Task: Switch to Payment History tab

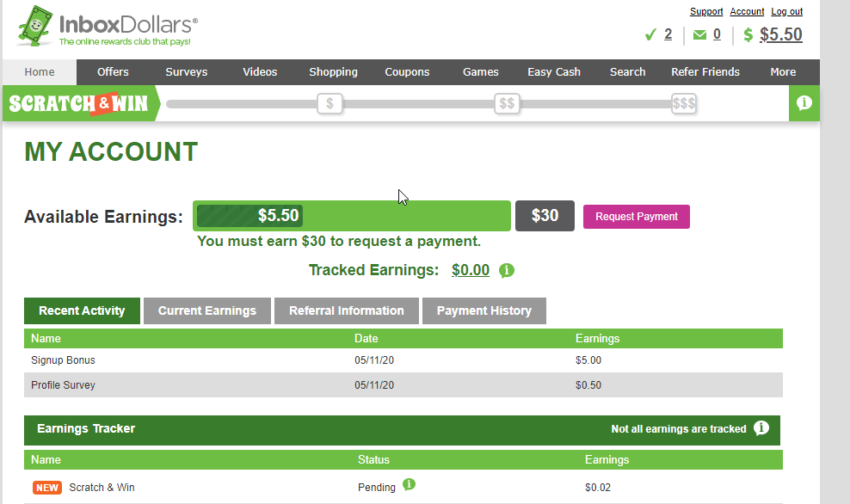Action: pyautogui.click(x=484, y=310)
